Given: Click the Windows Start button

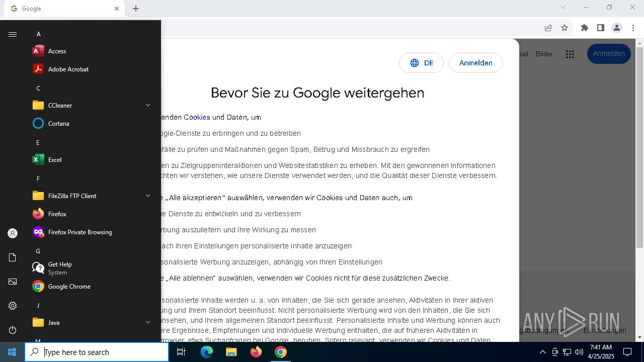Looking at the screenshot, I should [x=12, y=352].
